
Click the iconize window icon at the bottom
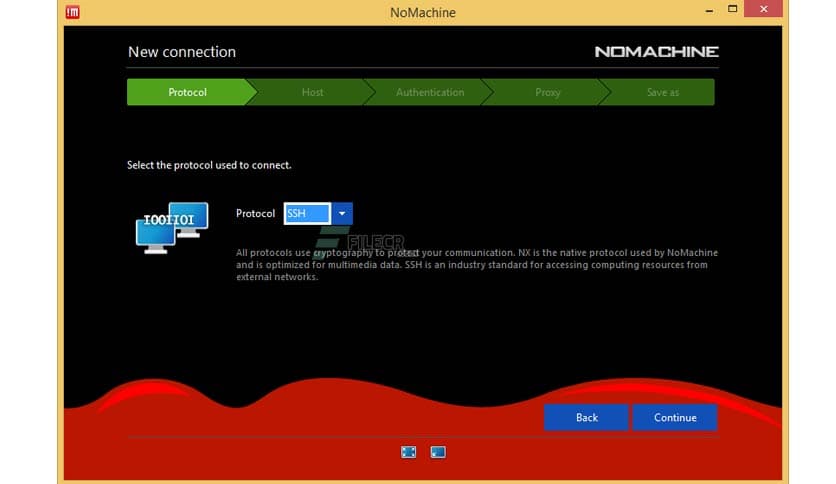pyautogui.click(x=438, y=452)
